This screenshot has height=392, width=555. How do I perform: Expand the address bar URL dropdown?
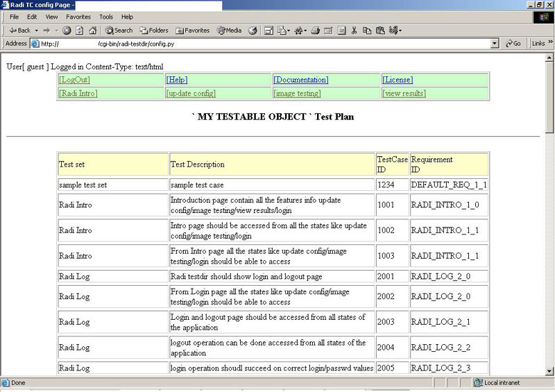(x=495, y=43)
